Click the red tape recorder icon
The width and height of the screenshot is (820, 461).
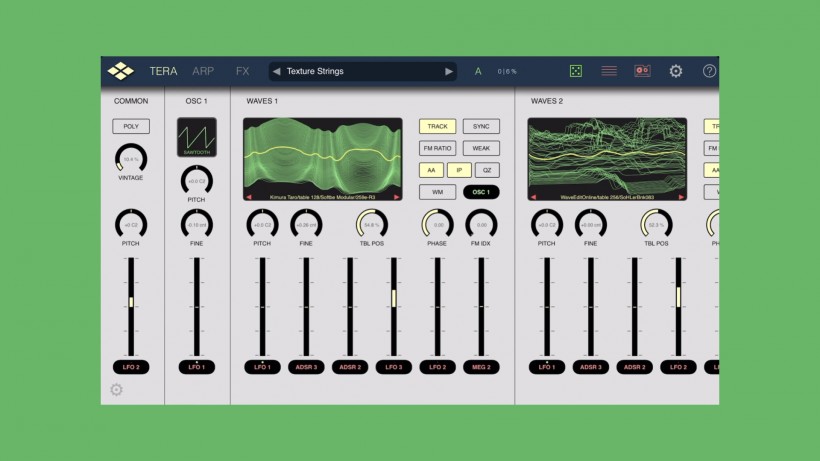click(x=642, y=71)
